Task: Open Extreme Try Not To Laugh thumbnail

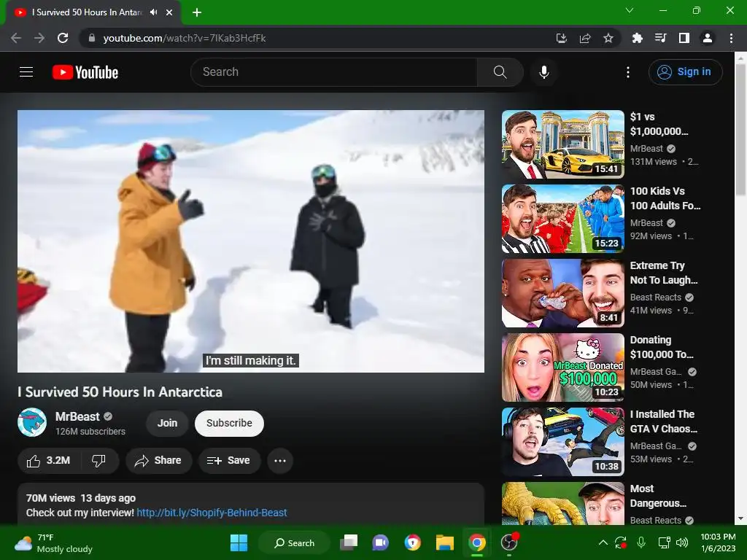Action: point(562,293)
